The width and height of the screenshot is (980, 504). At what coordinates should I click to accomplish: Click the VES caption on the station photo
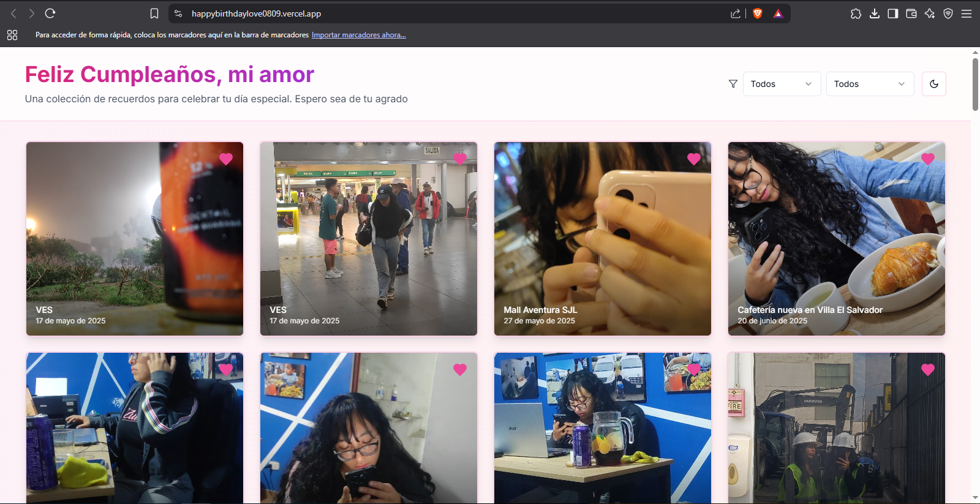coord(278,310)
